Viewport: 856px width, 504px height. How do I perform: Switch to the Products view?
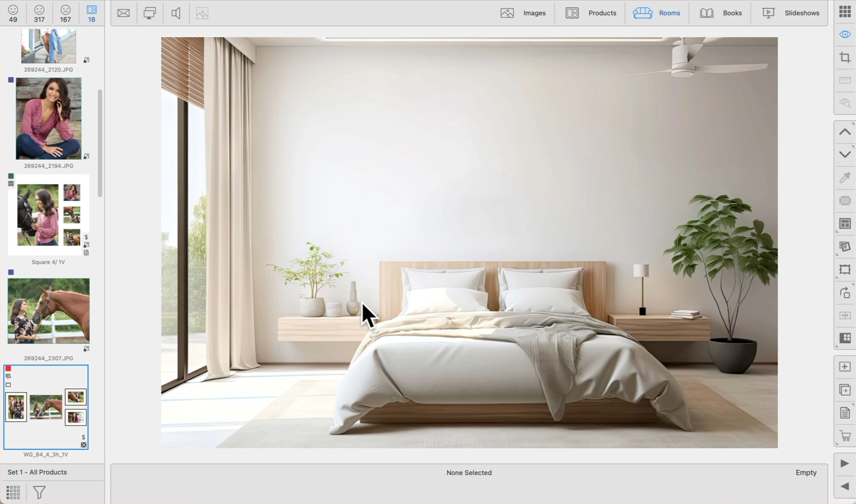coord(591,13)
